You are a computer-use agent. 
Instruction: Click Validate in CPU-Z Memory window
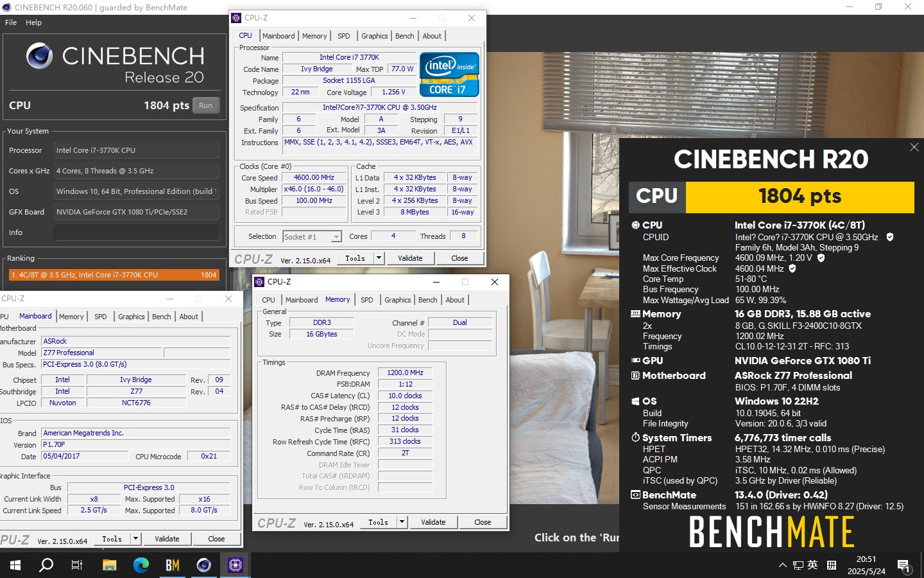[x=433, y=522]
